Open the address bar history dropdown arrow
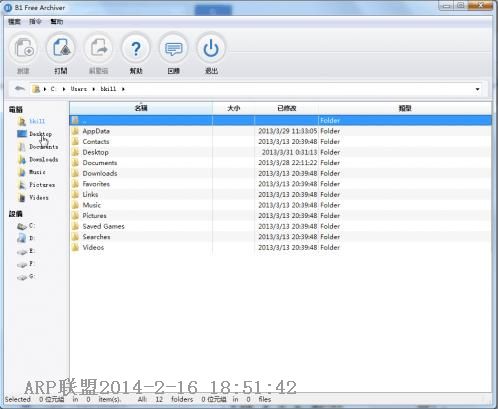Screen dimensions: 498x409 (x=477, y=89)
